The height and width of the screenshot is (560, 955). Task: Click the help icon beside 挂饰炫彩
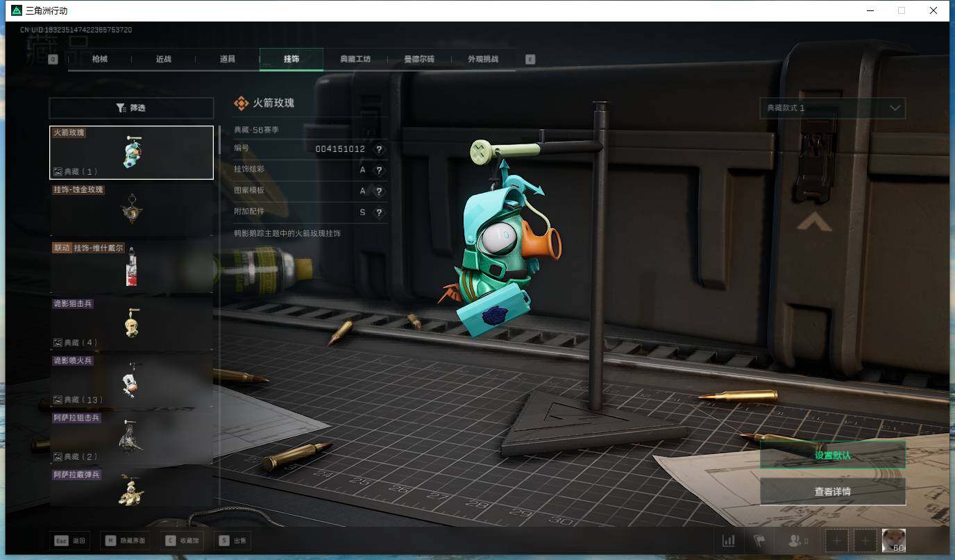[379, 170]
